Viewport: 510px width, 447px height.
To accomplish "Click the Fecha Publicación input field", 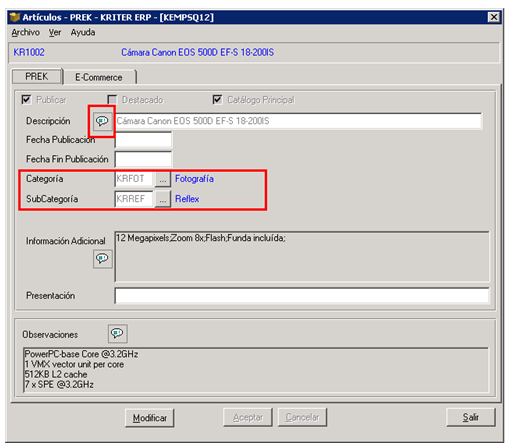I will [x=143, y=140].
